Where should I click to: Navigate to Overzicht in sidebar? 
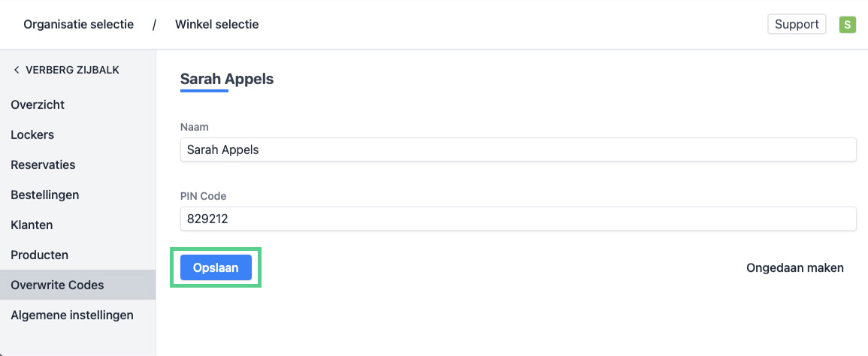click(38, 104)
